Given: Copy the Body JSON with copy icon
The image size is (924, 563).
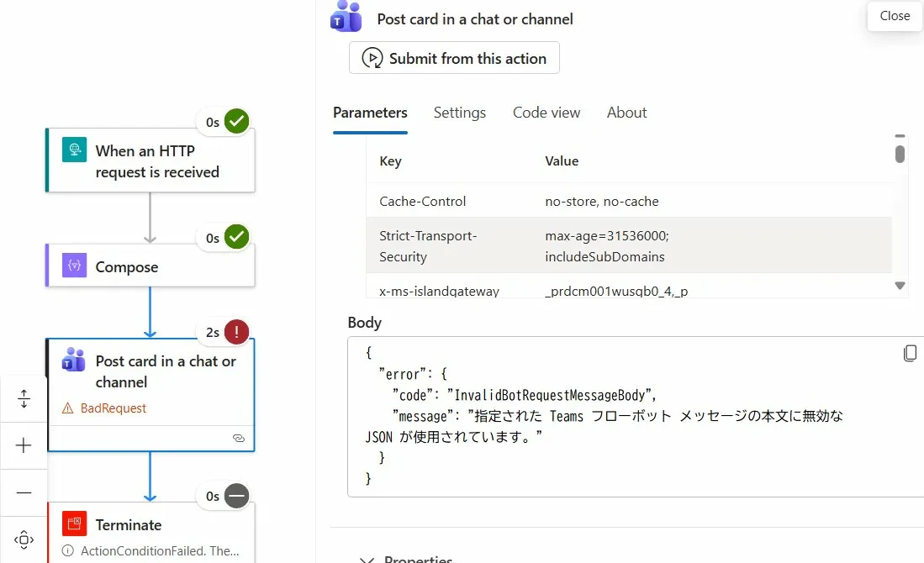Looking at the screenshot, I should [x=910, y=353].
